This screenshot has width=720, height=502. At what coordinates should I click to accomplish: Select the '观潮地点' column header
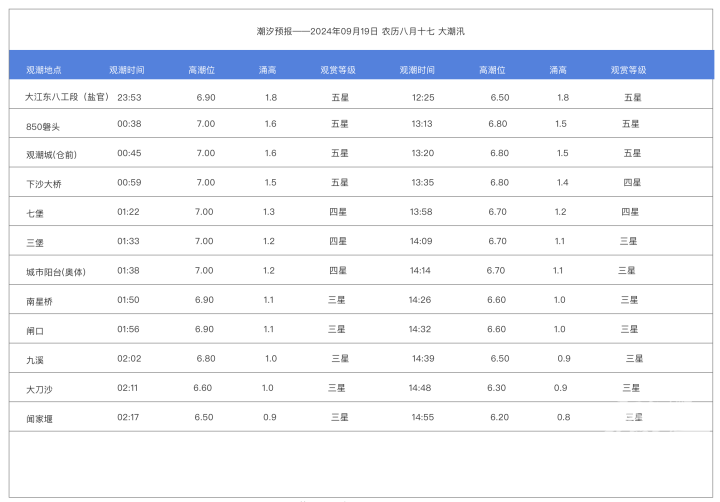pos(44,70)
